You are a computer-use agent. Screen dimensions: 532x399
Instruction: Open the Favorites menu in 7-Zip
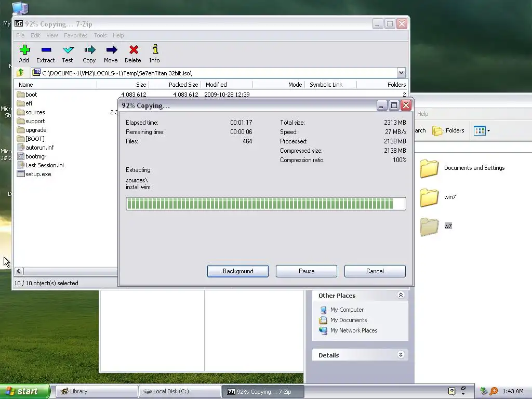[76, 35]
